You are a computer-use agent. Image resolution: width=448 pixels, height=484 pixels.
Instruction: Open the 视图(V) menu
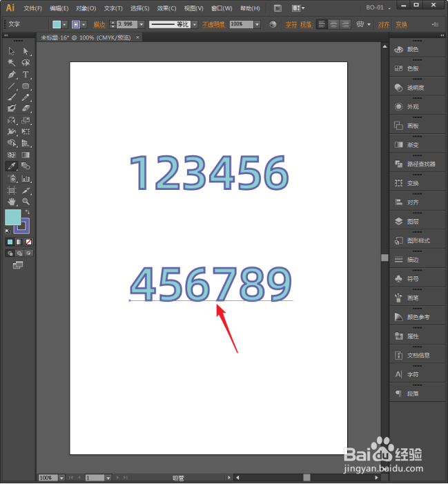click(194, 8)
